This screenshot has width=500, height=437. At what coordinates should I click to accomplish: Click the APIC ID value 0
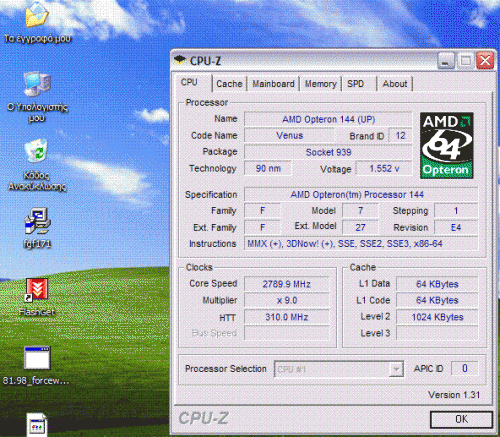(x=465, y=368)
